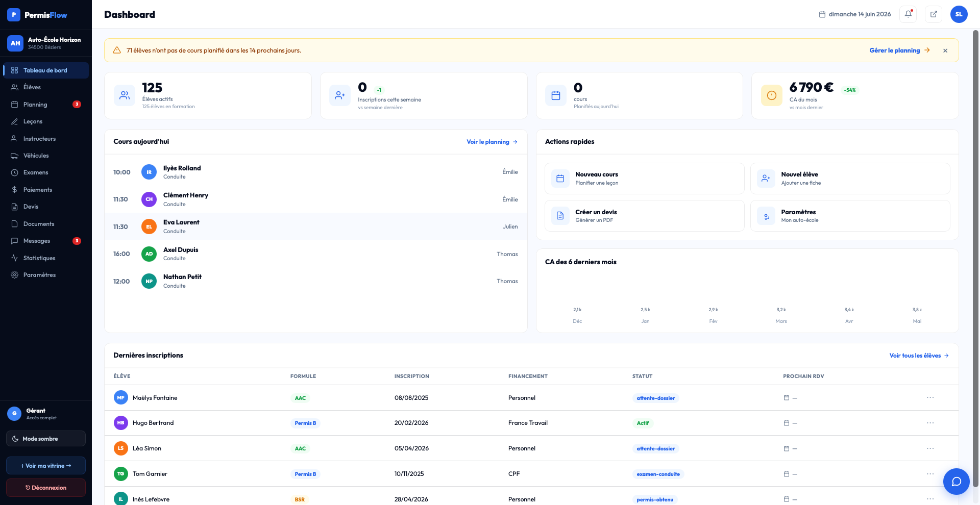Click the Nouvel élève add-user icon

(766, 179)
